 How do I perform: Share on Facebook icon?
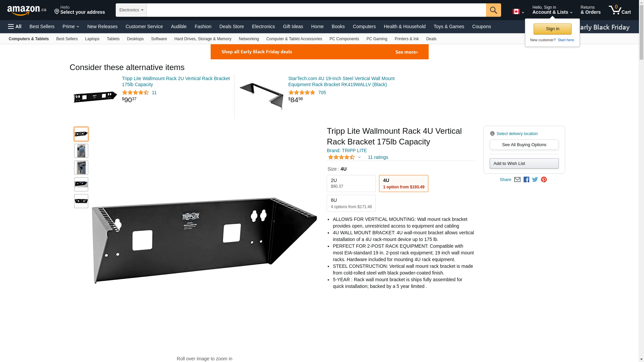[526, 180]
